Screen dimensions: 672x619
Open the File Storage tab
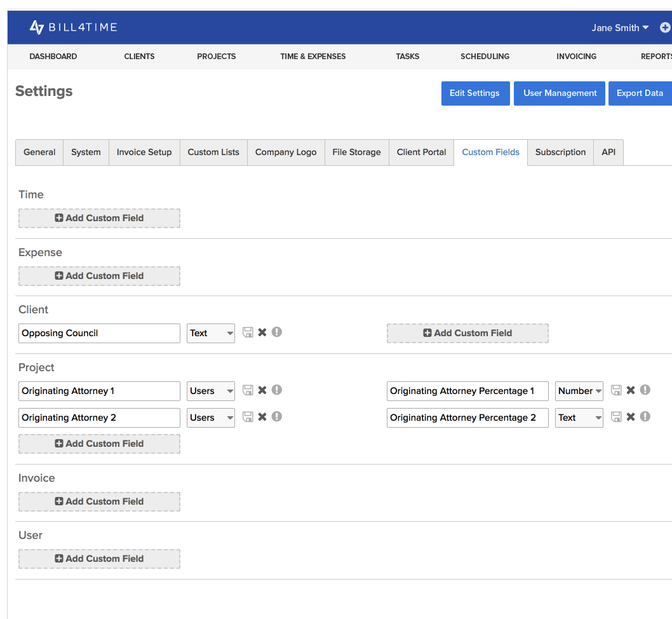(x=356, y=152)
